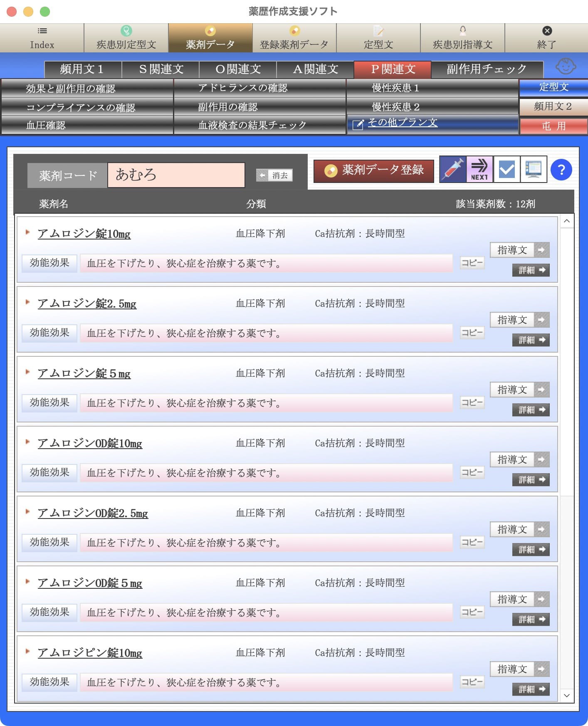Click the blue checkmark icon
Image resolution: width=588 pixels, height=726 pixels.
click(506, 169)
